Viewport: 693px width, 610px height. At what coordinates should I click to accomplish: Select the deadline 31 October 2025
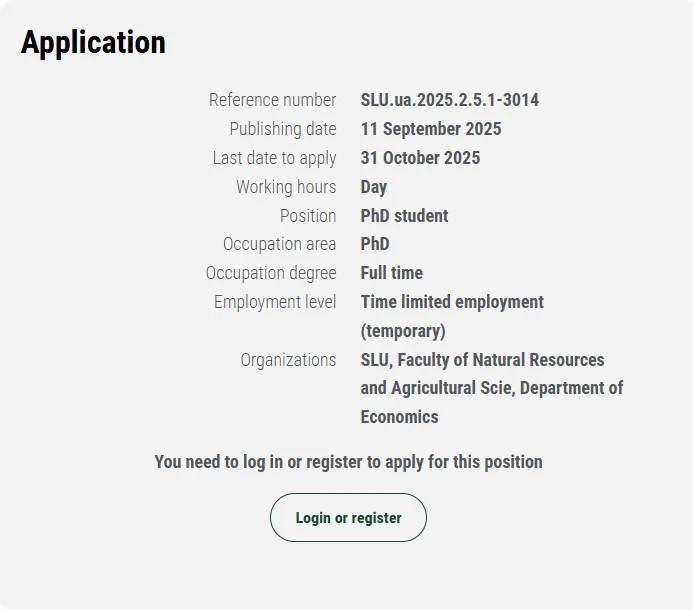[x=420, y=158]
